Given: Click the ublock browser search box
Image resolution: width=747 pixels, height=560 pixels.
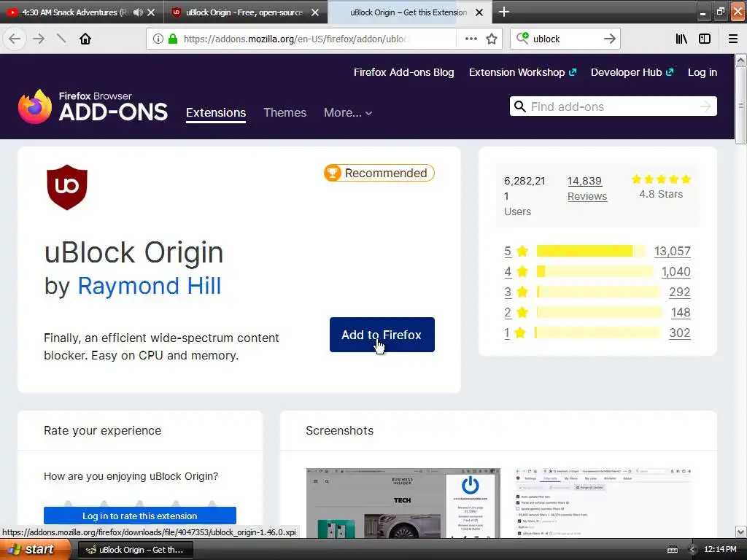Looking at the screenshot, I should click(x=565, y=39).
